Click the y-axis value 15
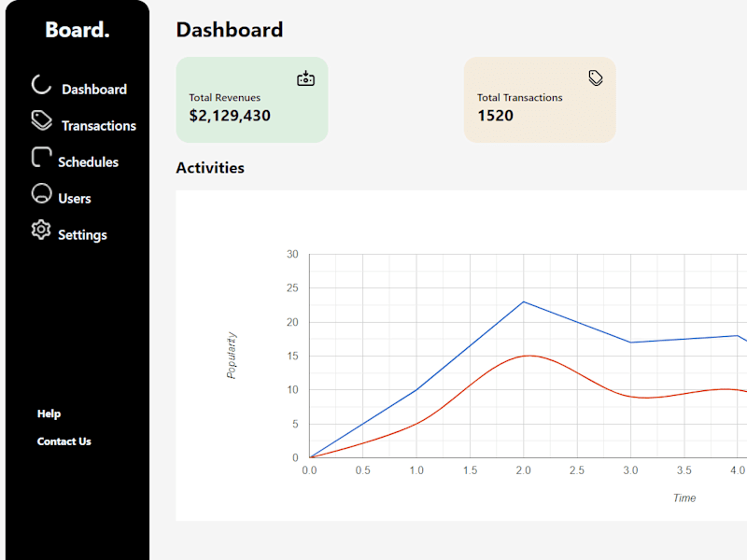 [292, 357]
